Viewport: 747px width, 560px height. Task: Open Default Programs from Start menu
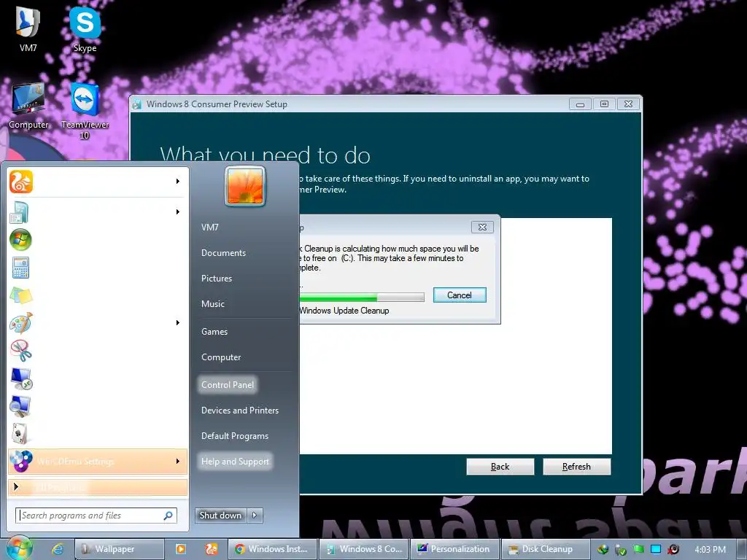coord(234,436)
